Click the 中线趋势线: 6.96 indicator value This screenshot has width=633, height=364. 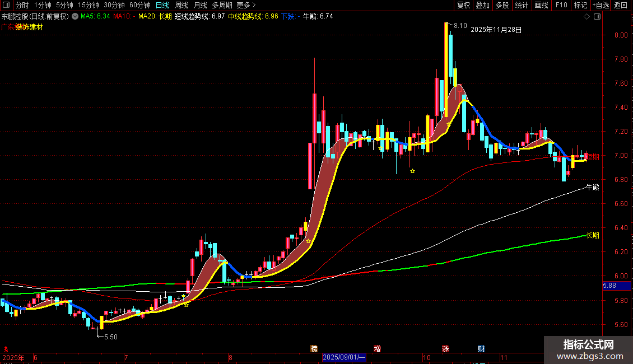tap(253, 16)
